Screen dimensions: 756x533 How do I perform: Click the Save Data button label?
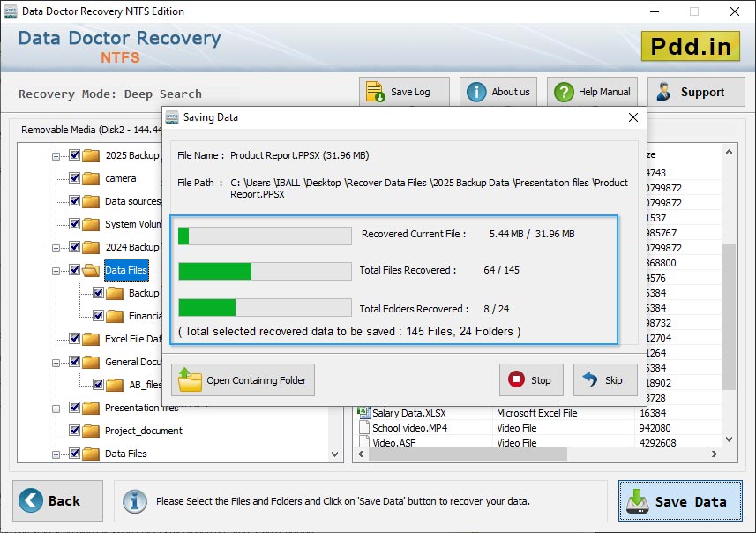(691, 501)
